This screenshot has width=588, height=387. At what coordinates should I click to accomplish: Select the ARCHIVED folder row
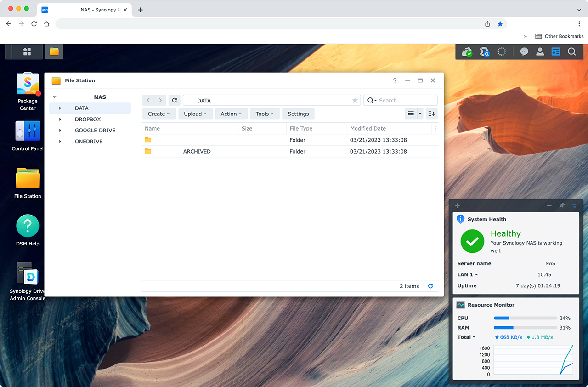click(x=290, y=151)
